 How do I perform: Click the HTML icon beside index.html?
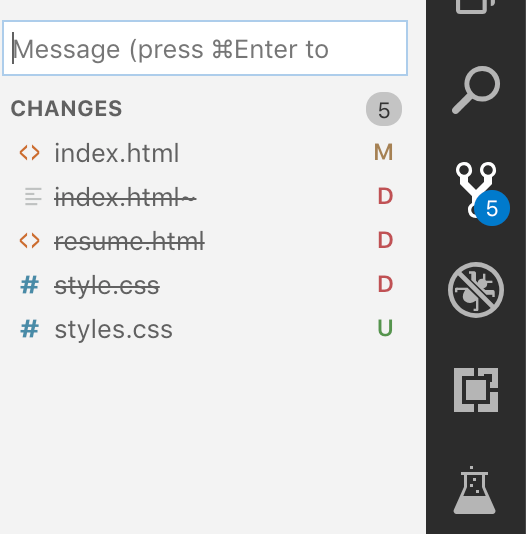[30, 153]
